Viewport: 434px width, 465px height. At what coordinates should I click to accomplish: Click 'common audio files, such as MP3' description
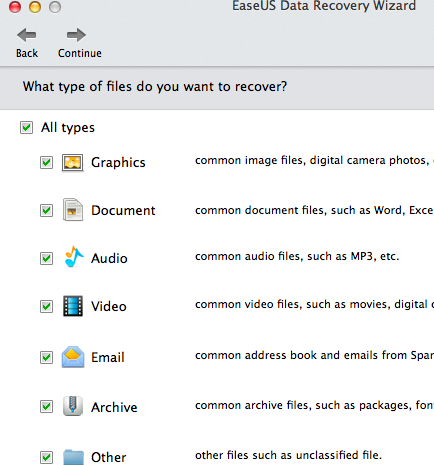(297, 256)
